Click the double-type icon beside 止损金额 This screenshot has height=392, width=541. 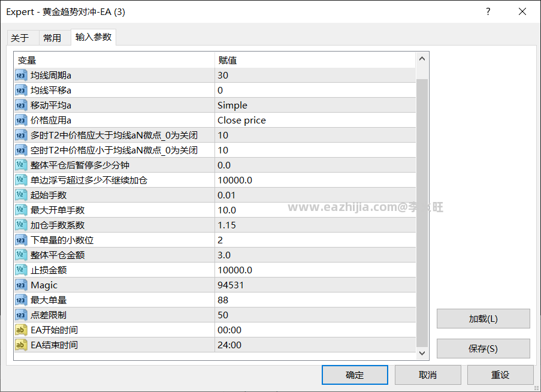[x=21, y=270]
